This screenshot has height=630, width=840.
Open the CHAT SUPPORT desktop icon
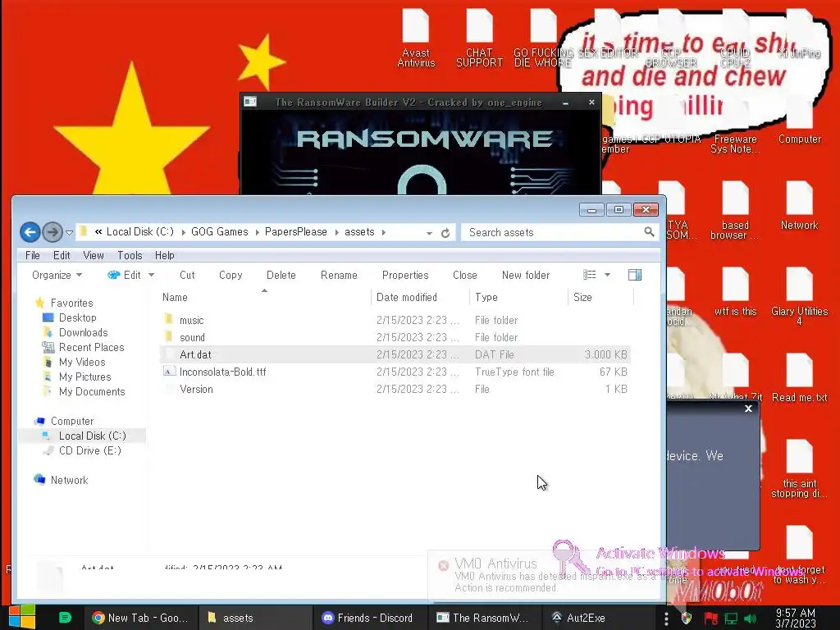coord(479,38)
